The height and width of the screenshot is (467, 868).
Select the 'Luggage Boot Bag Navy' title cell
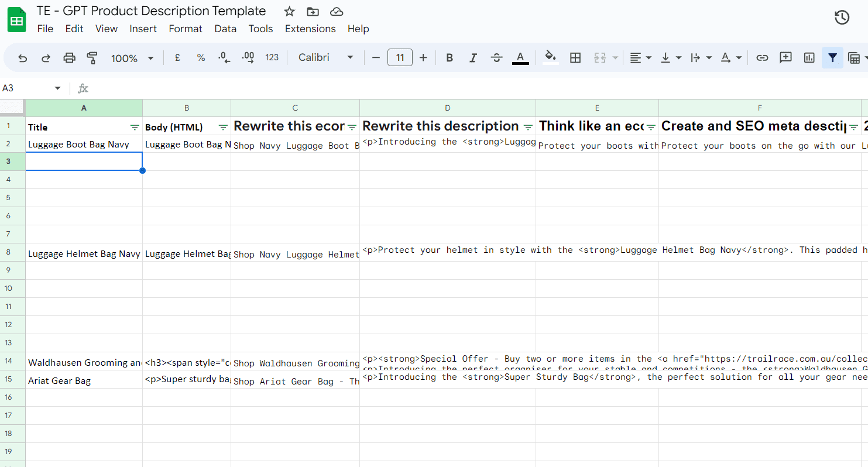point(84,145)
